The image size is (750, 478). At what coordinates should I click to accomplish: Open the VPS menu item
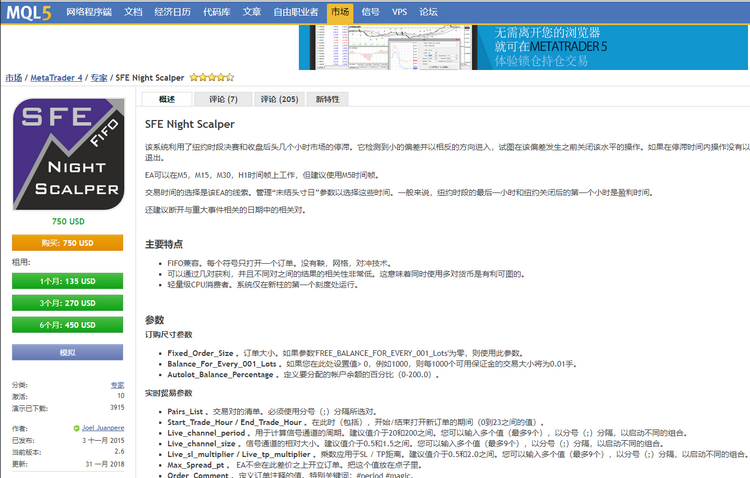399,12
